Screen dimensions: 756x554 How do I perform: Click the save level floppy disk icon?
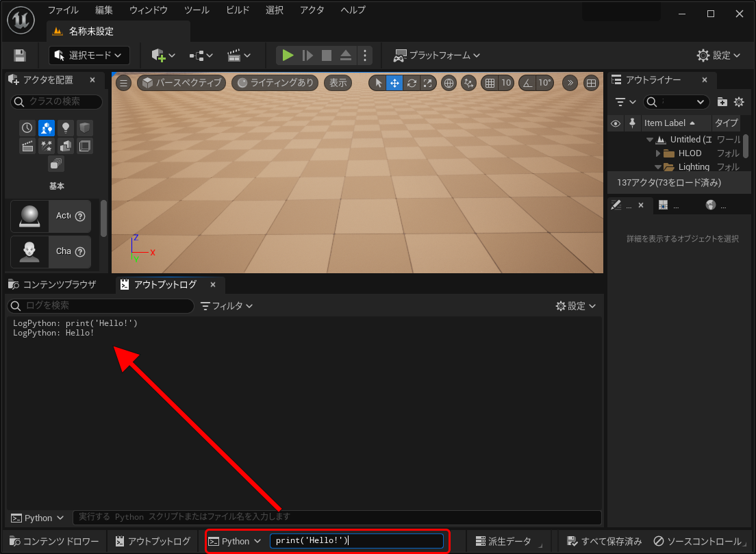coord(20,55)
